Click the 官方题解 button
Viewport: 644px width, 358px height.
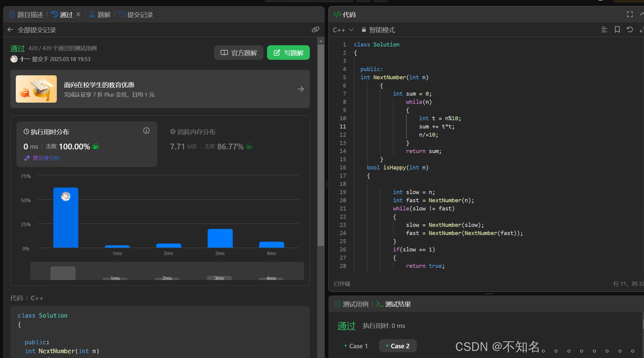point(238,53)
